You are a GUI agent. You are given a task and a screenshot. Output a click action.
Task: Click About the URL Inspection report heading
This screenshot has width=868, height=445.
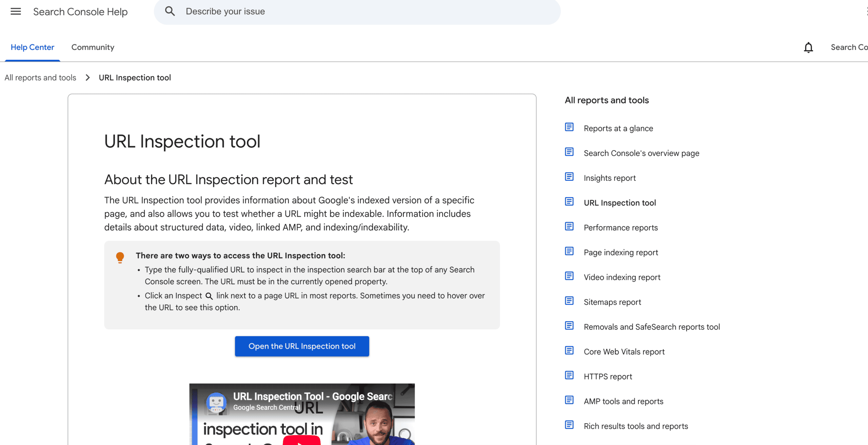(228, 179)
